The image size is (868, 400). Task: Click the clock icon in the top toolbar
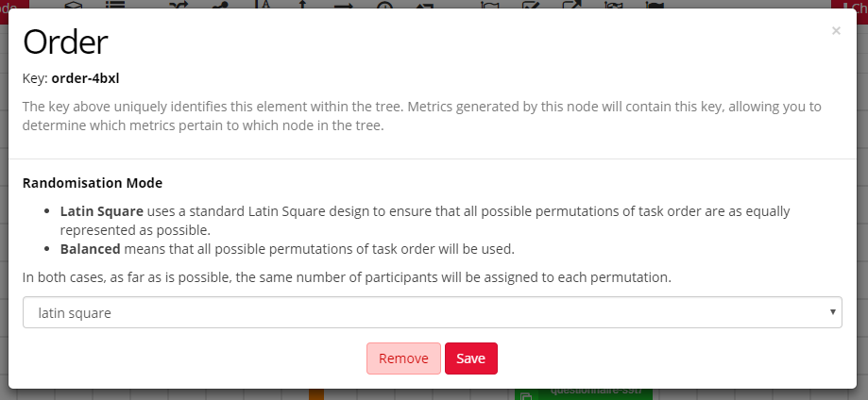click(x=384, y=4)
